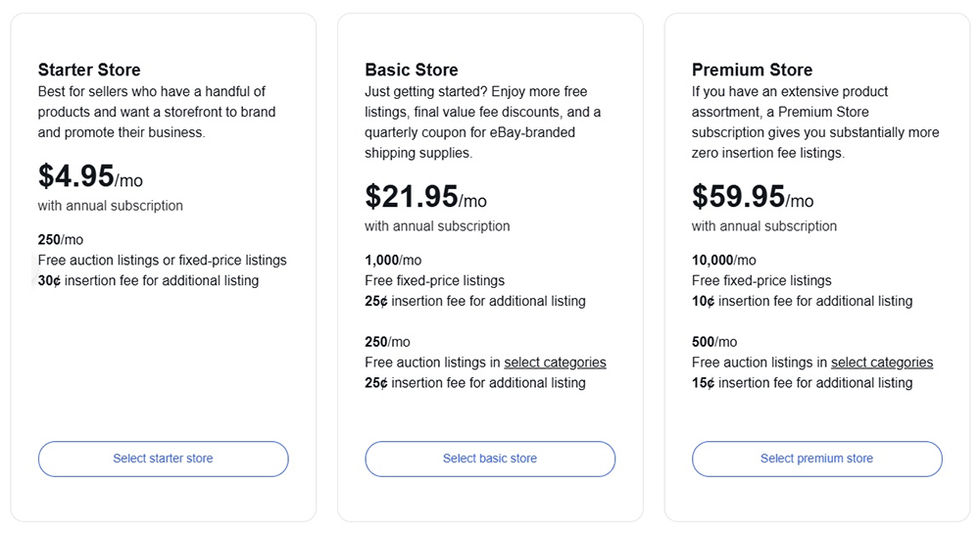Click the Premium Store heading
Screen dimensions: 980x534
tap(752, 70)
